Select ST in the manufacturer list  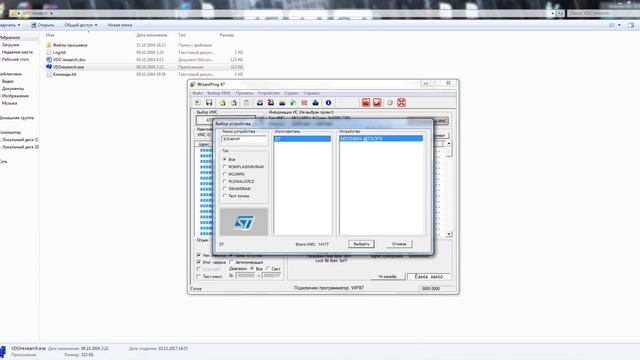coord(302,139)
